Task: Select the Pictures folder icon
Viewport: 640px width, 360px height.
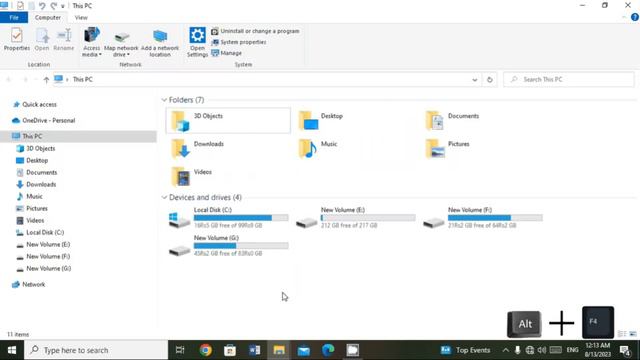Action: pyautogui.click(x=435, y=149)
